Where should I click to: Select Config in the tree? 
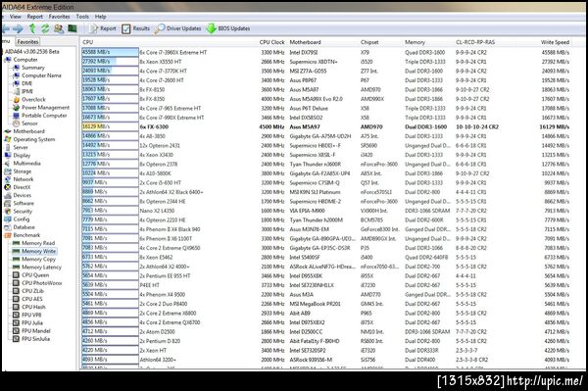tap(21, 219)
